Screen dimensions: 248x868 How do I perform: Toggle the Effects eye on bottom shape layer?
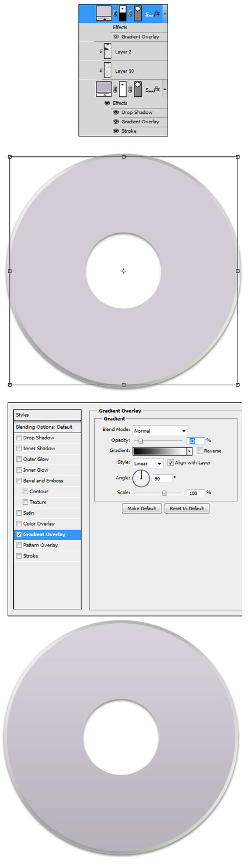pos(107,103)
